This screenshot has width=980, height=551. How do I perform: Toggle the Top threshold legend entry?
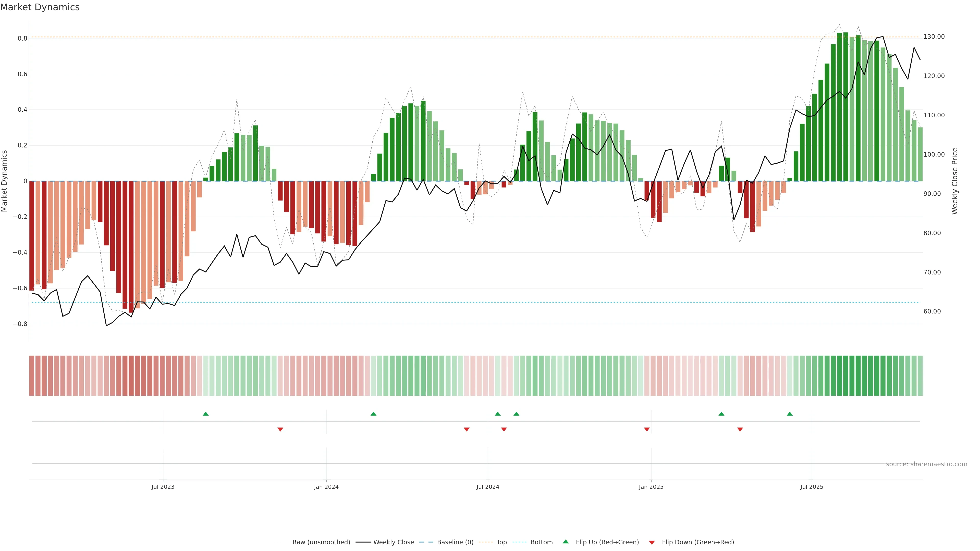501,542
